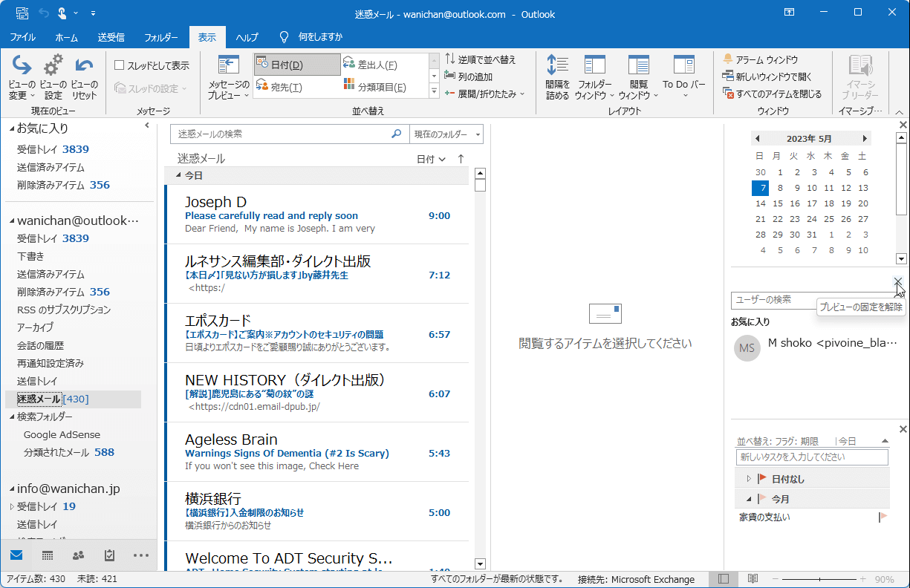This screenshot has width=910, height=588.
Task: Collapse the 今日 (Today) group
Action: [178, 176]
